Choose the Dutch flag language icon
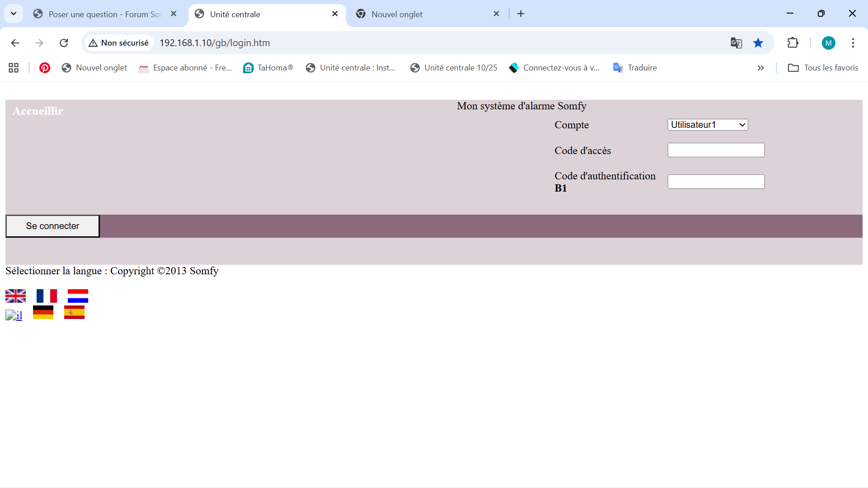868x488 pixels. point(78,296)
